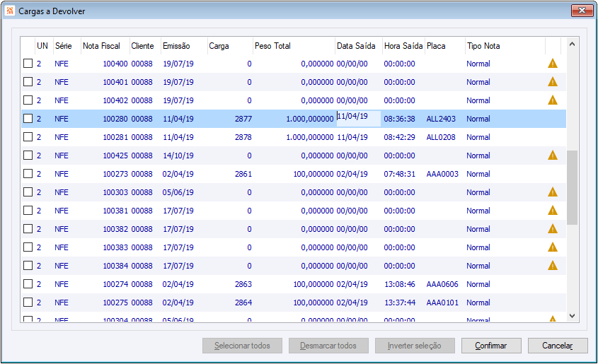
Task: Select plate AAA0003 cell
Action: click(x=442, y=174)
